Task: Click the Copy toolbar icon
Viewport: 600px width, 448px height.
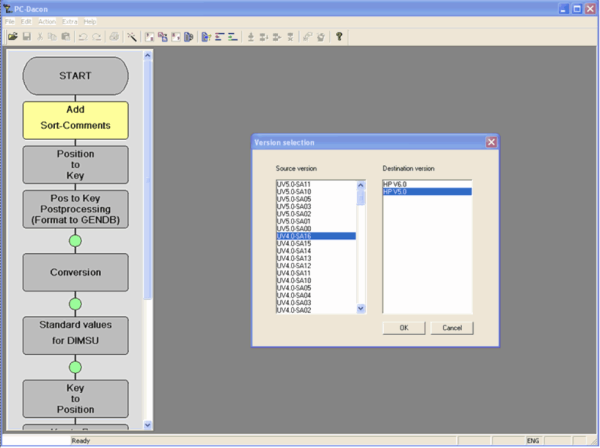Action: [52, 37]
